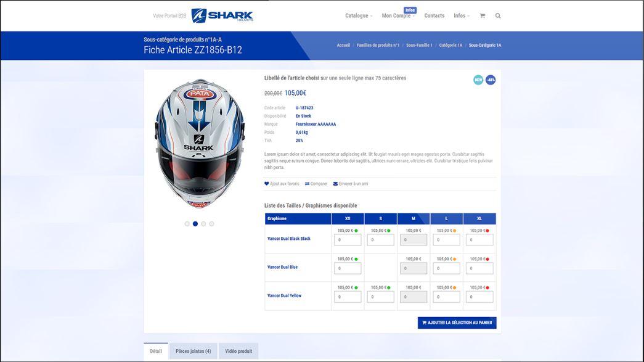Click the Fiche Article ZZ1856-B12 title
644x362 pixels.
point(193,50)
